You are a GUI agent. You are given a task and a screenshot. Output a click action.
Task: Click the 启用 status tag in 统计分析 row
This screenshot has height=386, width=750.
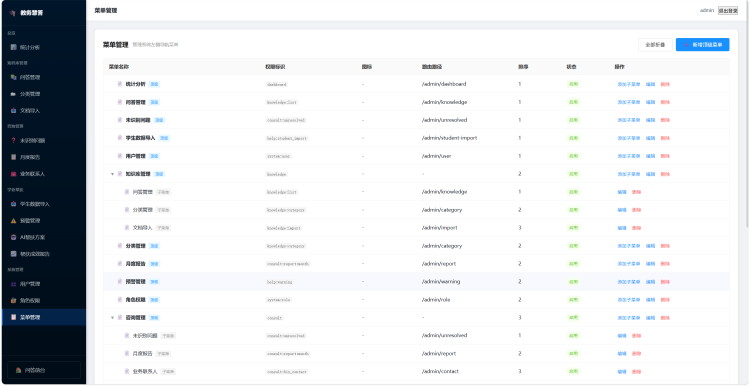[573, 84]
